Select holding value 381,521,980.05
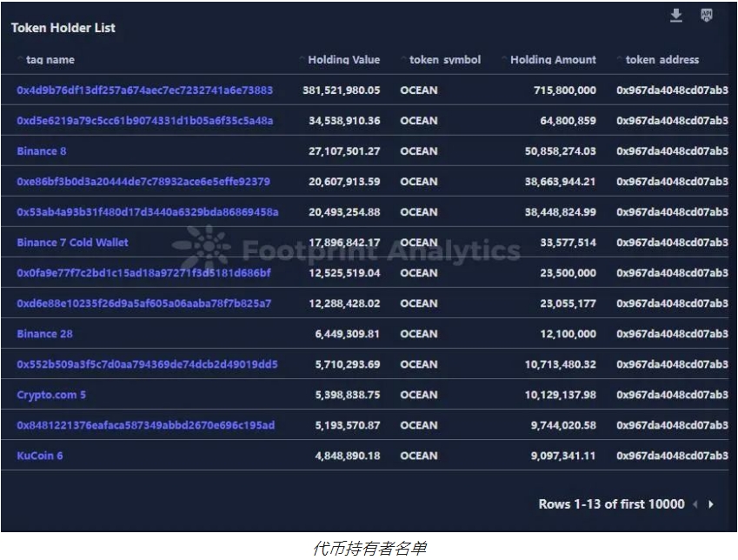This screenshot has height=560, width=738. click(x=342, y=90)
